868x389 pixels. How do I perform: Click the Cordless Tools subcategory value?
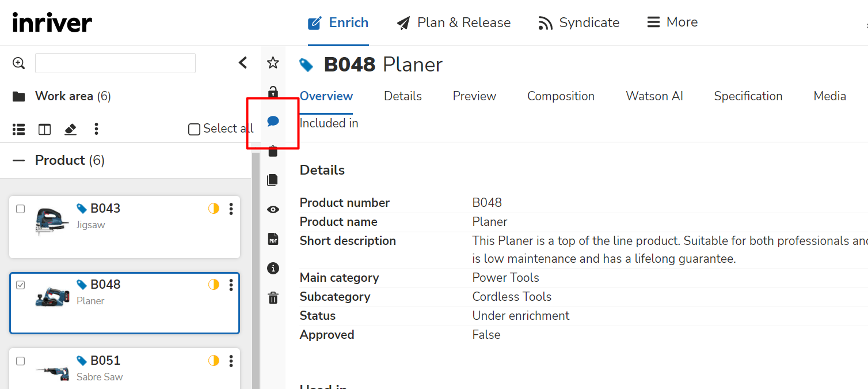click(x=512, y=297)
